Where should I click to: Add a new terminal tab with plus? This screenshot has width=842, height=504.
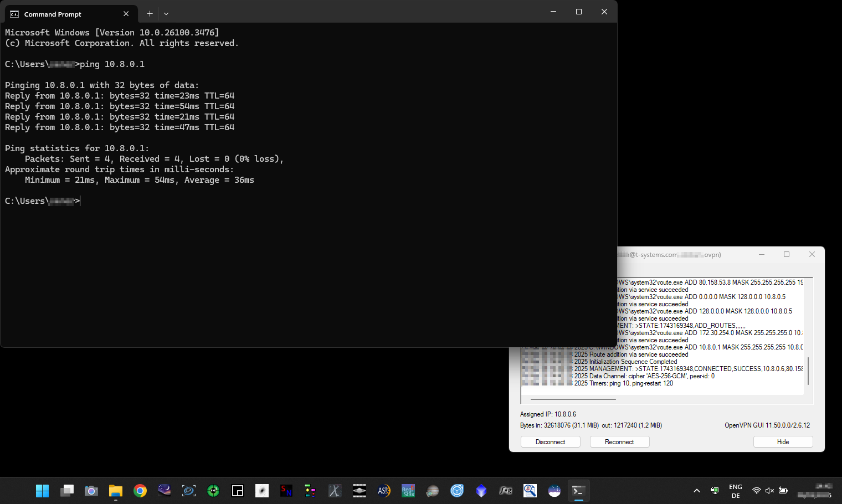click(150, 14)
